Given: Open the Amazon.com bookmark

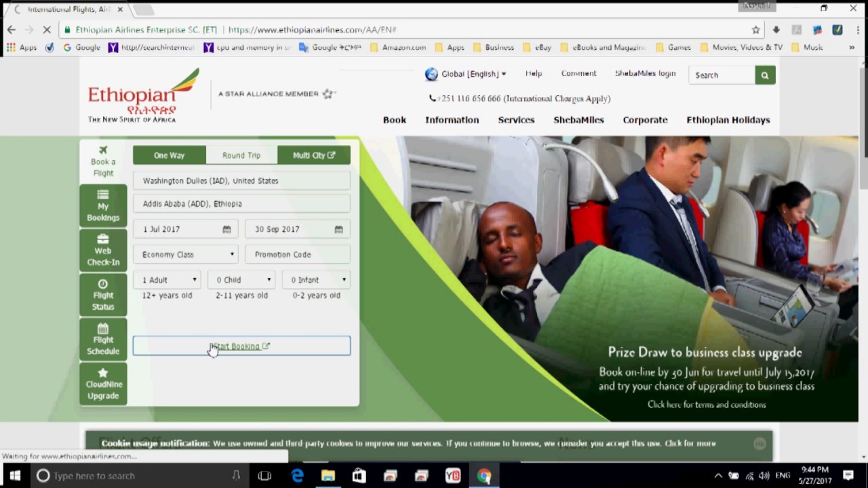Looking at the screenshot, I should coord(398,47).
